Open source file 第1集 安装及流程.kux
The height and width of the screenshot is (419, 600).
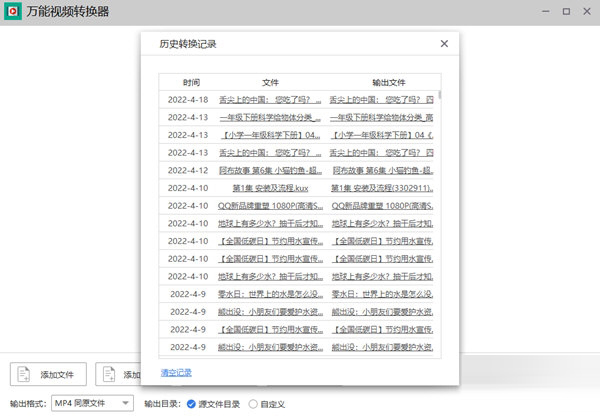270,188
